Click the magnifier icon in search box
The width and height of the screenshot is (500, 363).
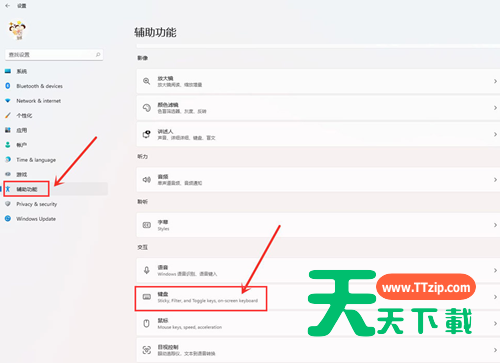pos(98,55)
